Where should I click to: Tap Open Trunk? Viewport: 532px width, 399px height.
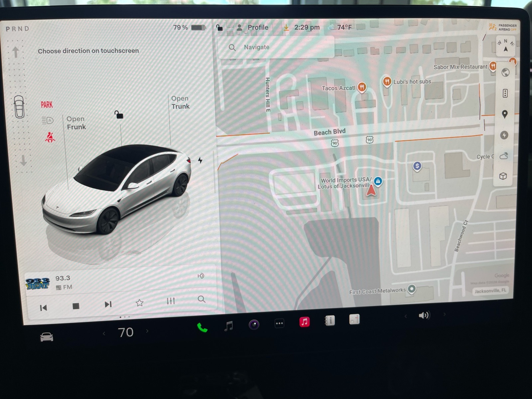click(180, 102)
